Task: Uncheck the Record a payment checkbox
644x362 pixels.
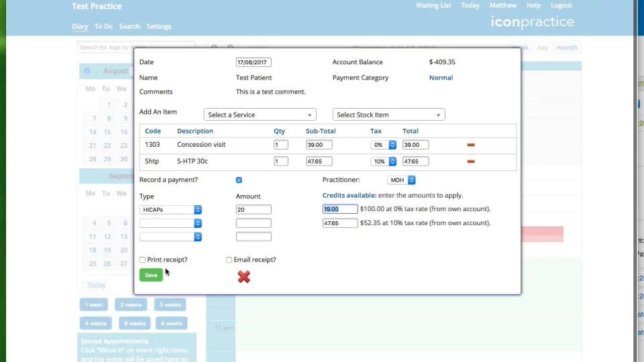Action: click(239, 180)
